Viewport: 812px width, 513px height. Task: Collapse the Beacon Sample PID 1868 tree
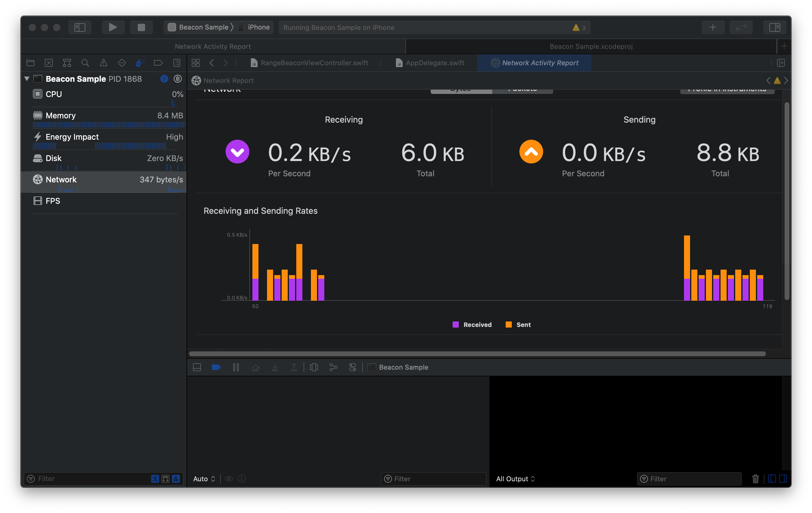pyautogui.click(x=27, y=79)
